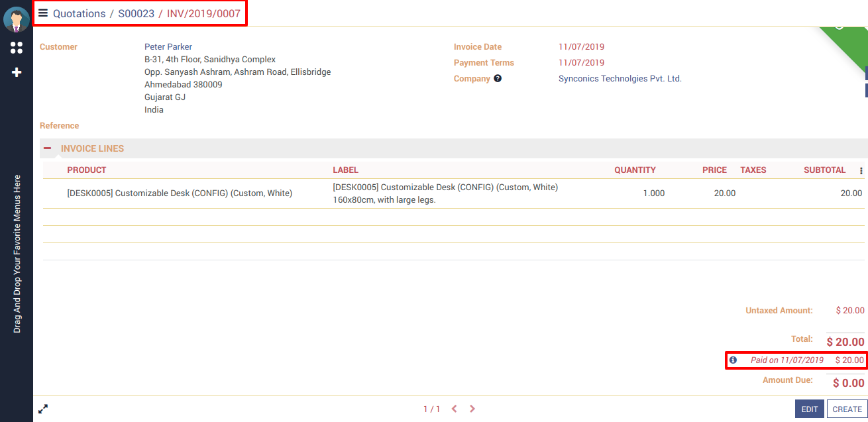Click the Create button
The width and height of the screenshot is (868, 422).
point(847,409)
